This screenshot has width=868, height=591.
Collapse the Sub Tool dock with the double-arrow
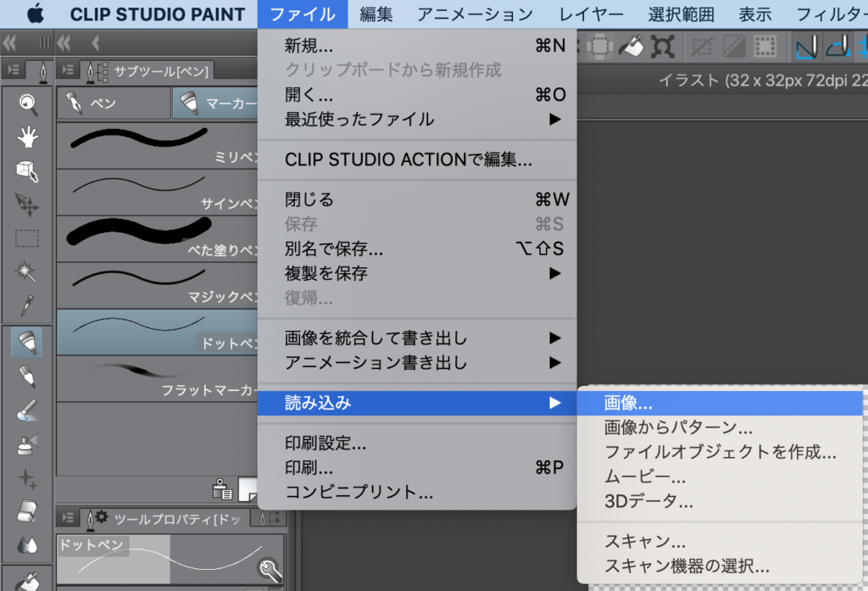(64, 42)
